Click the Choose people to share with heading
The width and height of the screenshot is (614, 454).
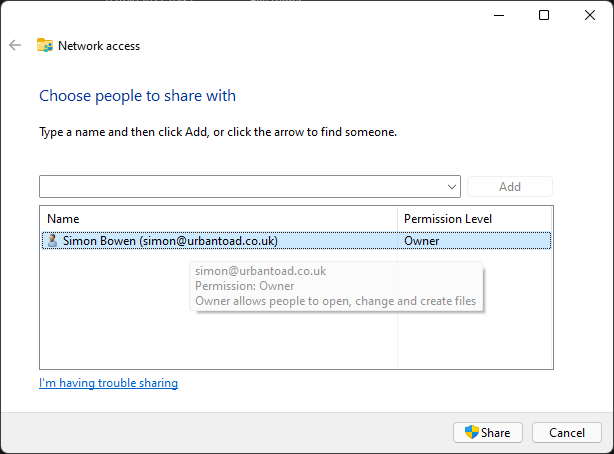pos(137,96)
